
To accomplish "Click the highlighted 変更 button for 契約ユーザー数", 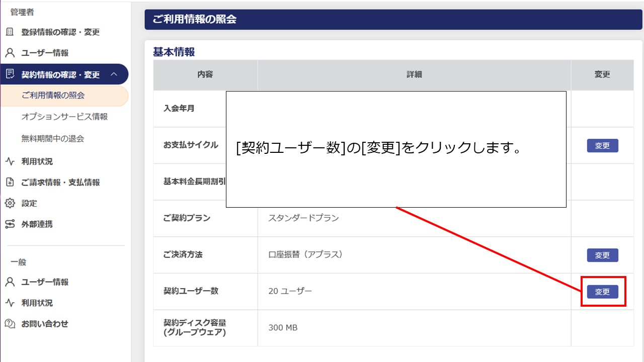I will click(602, 291).
